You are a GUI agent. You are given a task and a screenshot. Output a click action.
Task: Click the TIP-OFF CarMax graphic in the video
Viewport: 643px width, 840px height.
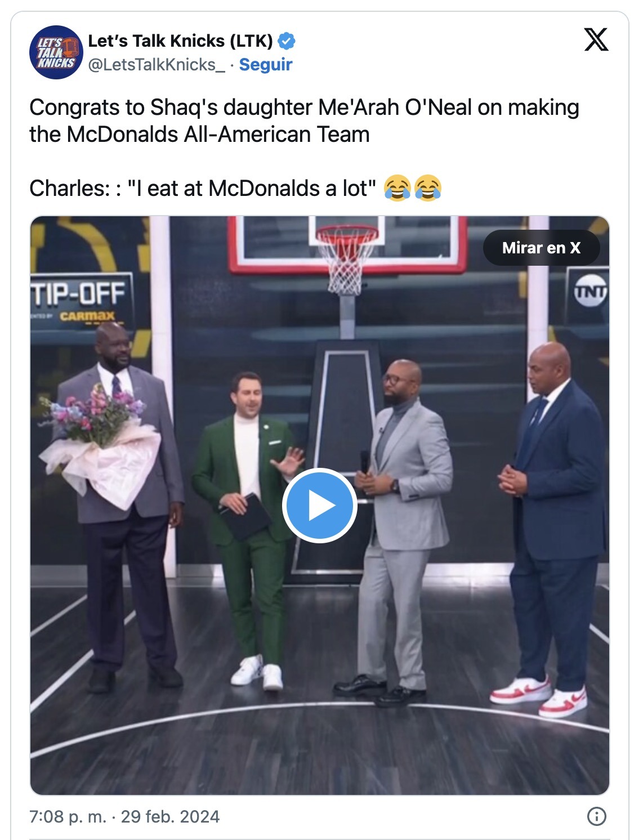click(79, 301)
